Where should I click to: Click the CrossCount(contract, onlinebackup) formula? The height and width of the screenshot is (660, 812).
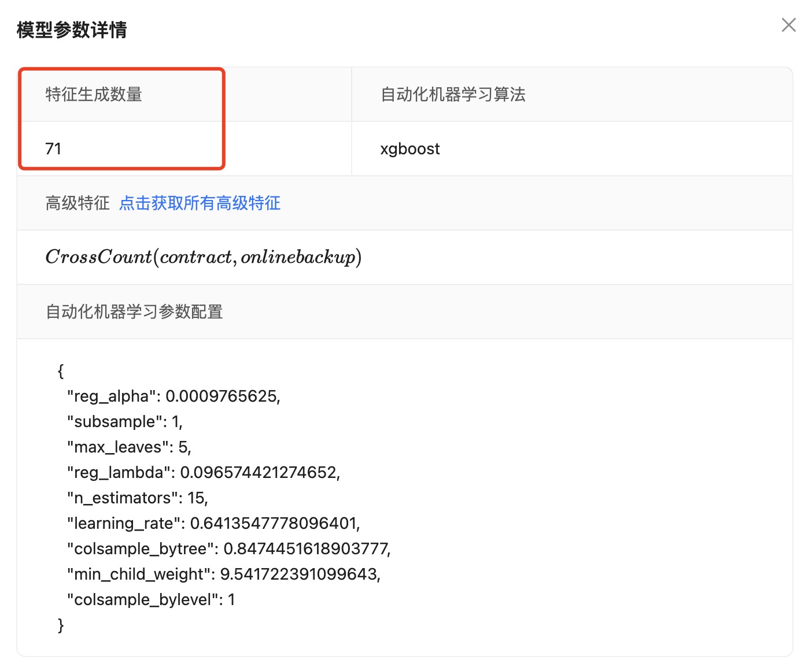[204, 257]
